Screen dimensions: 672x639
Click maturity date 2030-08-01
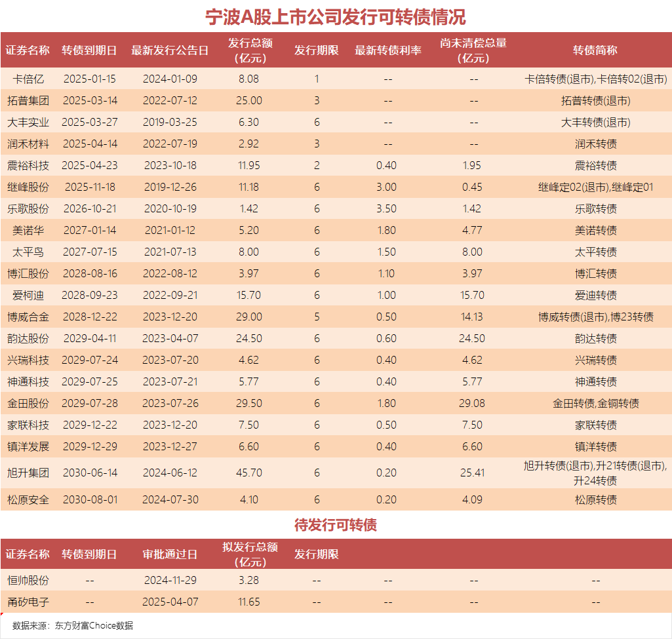pyautogui.click(x=90, y=500)
